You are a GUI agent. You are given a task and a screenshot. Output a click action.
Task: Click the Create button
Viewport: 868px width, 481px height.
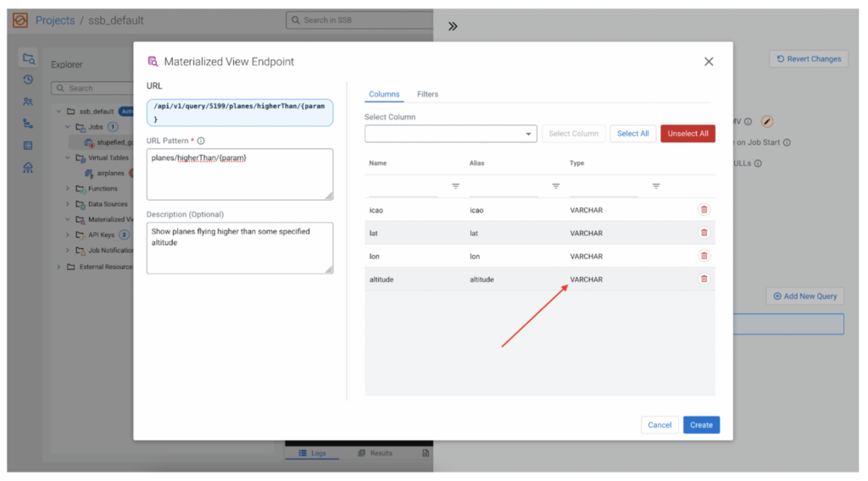[701, 424]
